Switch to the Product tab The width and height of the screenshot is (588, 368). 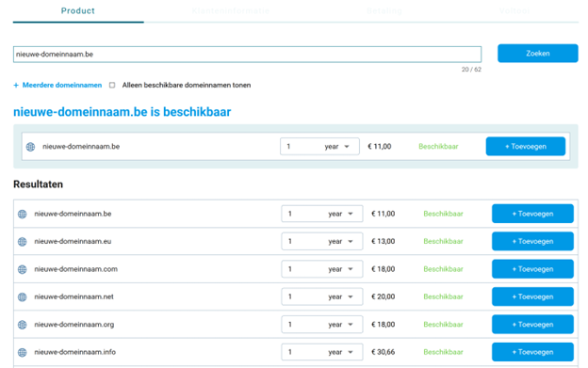click(x=78, y=11)
